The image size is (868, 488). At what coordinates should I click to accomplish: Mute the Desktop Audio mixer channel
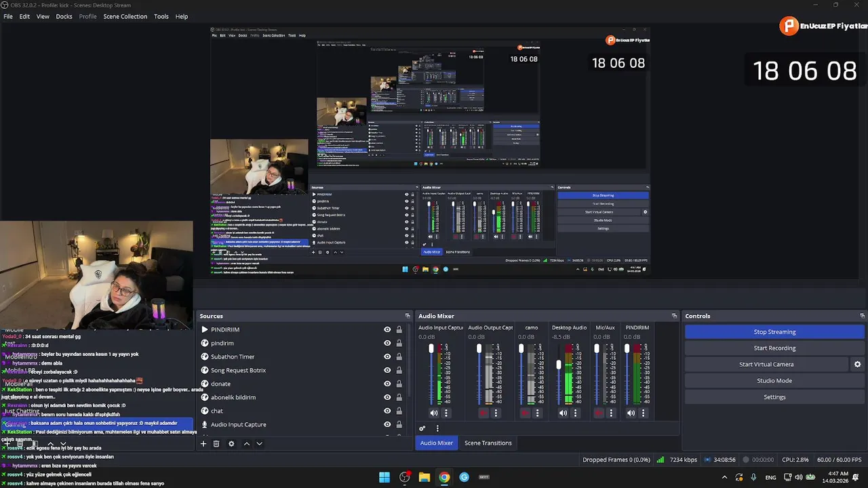[x=563, y=413]
